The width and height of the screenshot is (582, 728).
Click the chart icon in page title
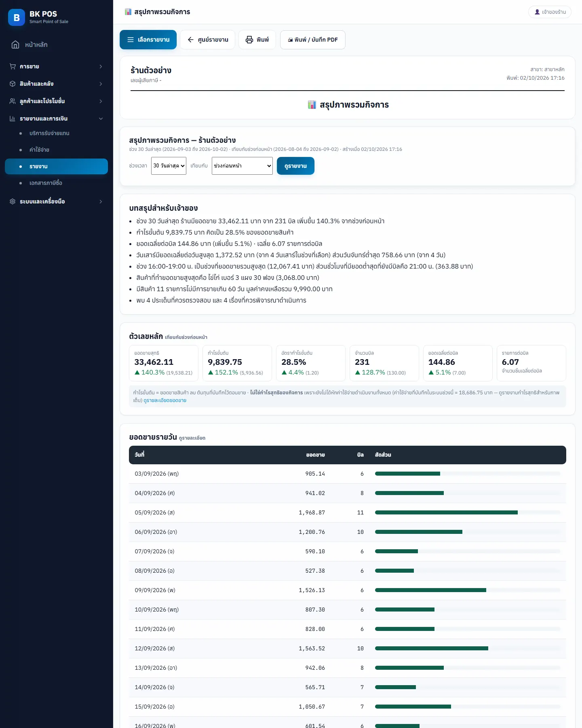128,12
